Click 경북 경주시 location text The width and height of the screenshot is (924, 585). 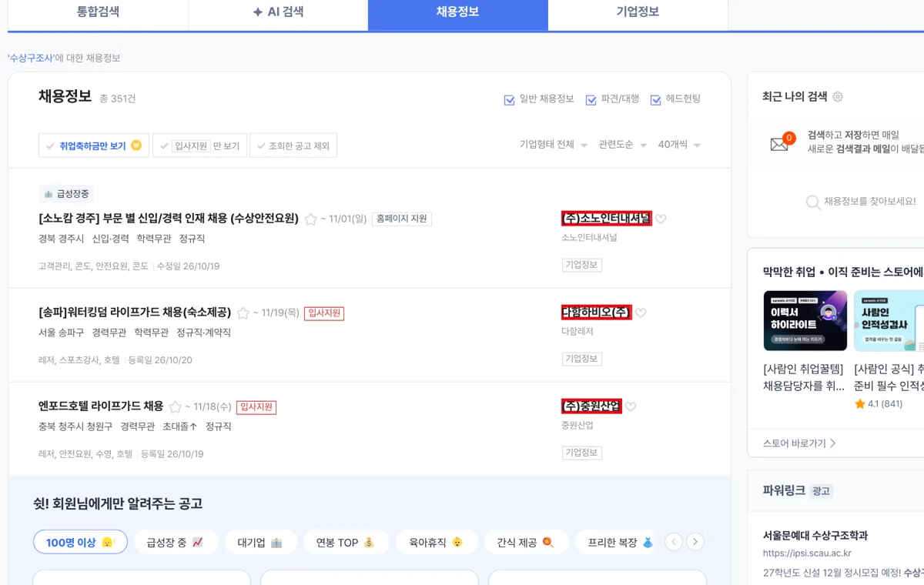(61, 239)
